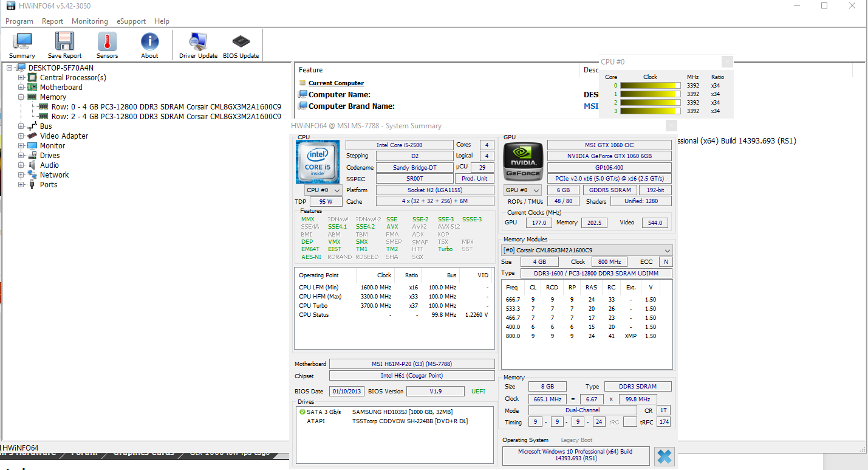
Task: Click the NVIDIA GeForce logo
Action: 523,162
